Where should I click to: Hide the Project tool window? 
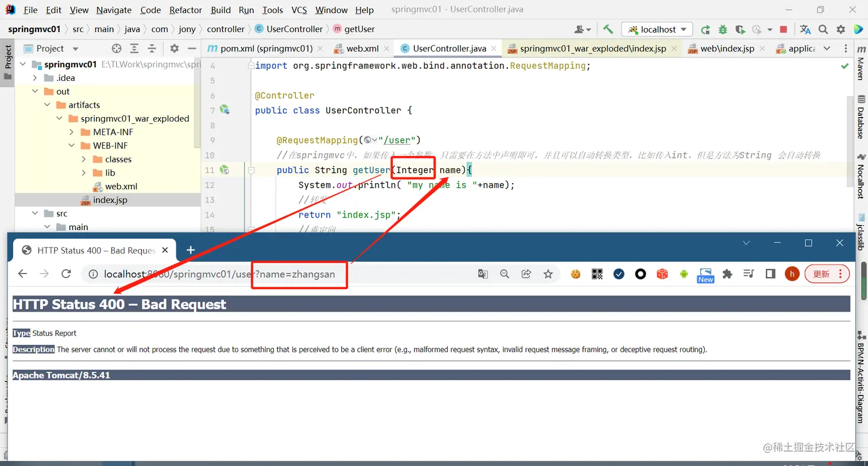pos(192,49)
